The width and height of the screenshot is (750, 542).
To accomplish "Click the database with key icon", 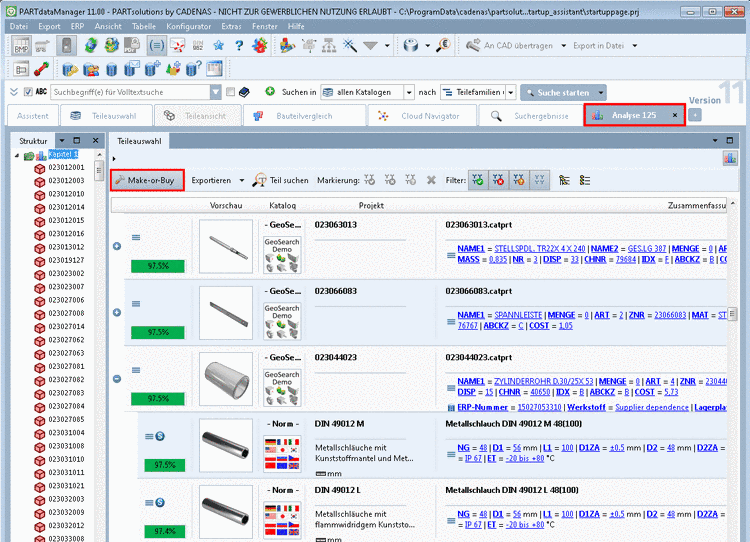I will [70, 69].
